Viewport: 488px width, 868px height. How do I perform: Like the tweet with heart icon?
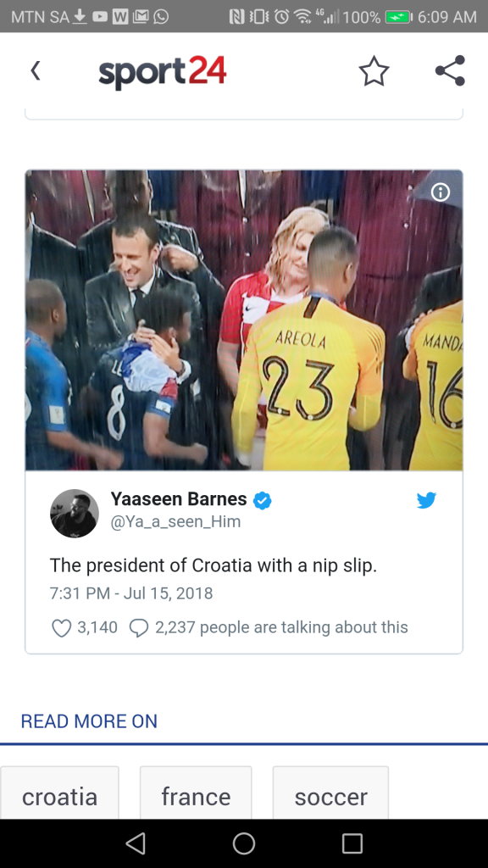click(x=61, y=628)
